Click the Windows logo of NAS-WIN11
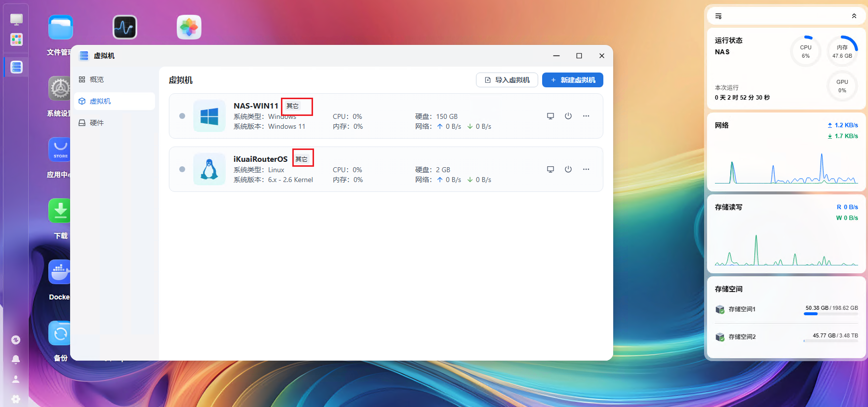The image size is (868, 407). pos(209,116)
